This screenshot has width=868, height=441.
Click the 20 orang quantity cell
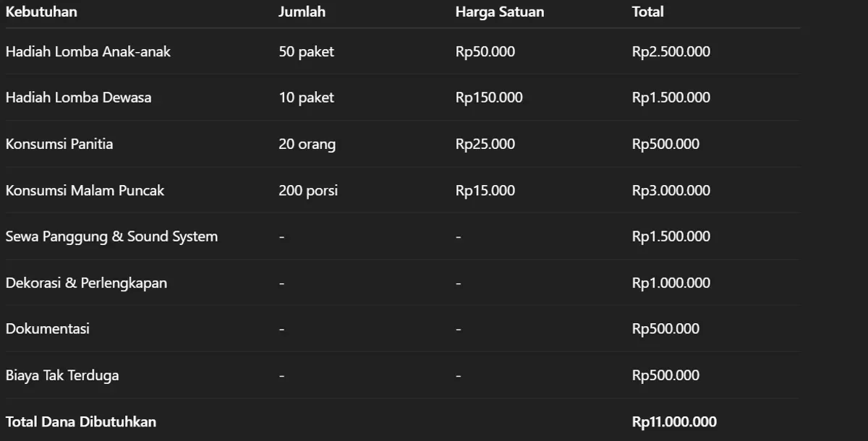tap(307, 145)
